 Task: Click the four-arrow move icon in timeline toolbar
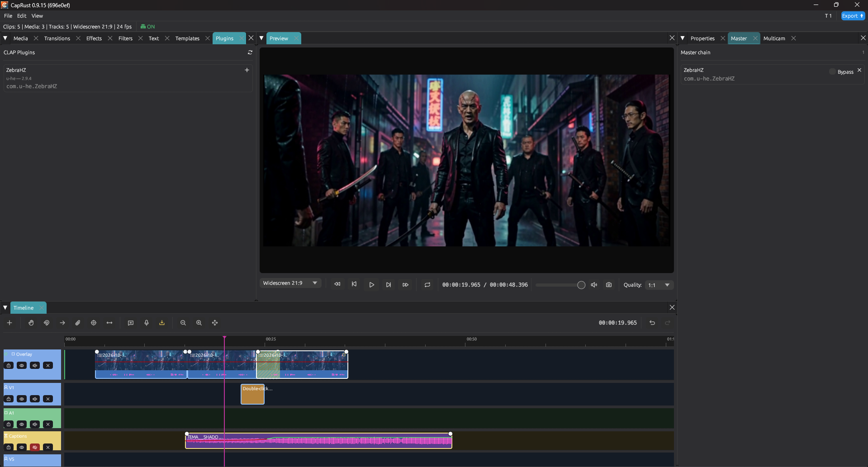tap(215, 323)
